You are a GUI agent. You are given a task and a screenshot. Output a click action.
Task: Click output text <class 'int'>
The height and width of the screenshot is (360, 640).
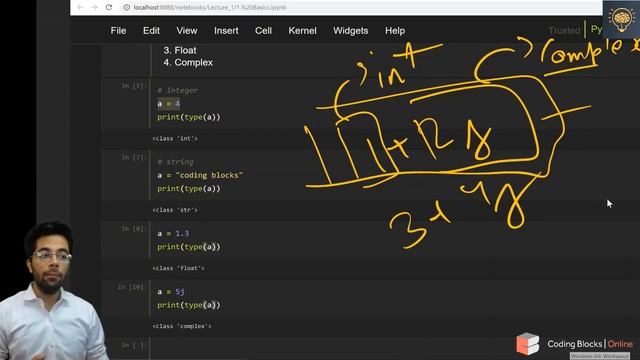pyautogui.click(x=175, y=139)
